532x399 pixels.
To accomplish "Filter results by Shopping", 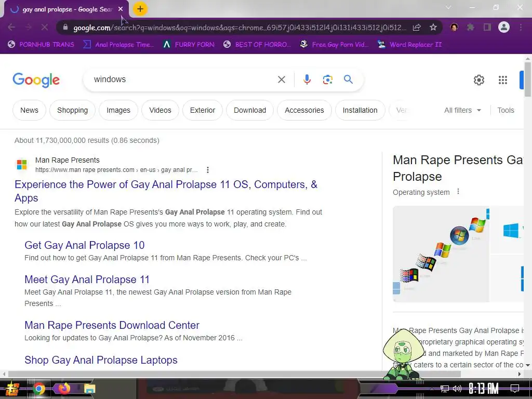I will coord(72,110).
